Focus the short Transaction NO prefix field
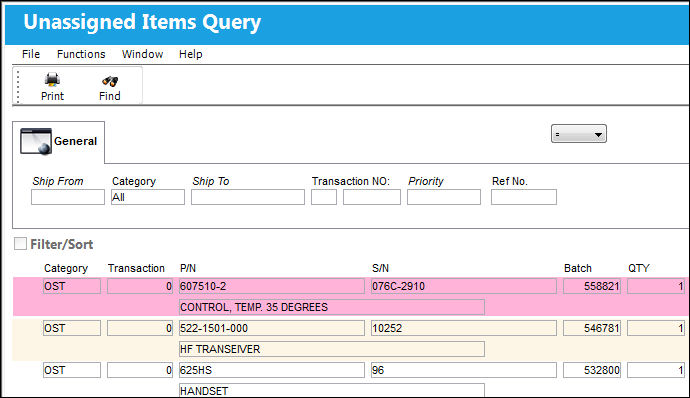Image resolution: width=690 pixels, height=398 pixels. [x=324, y=197]
